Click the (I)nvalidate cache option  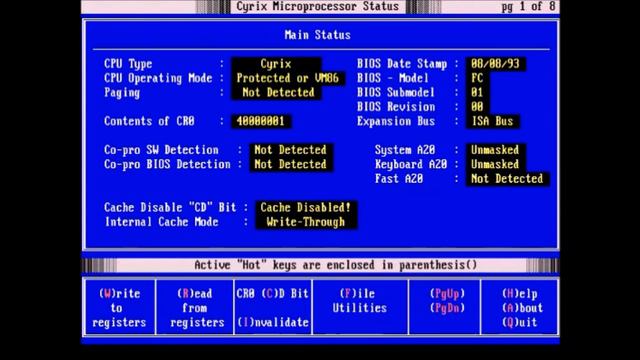[272, 322]
